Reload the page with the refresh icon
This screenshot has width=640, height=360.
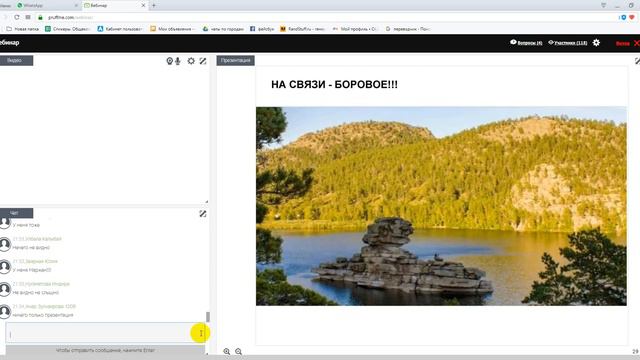coord(17,17)
